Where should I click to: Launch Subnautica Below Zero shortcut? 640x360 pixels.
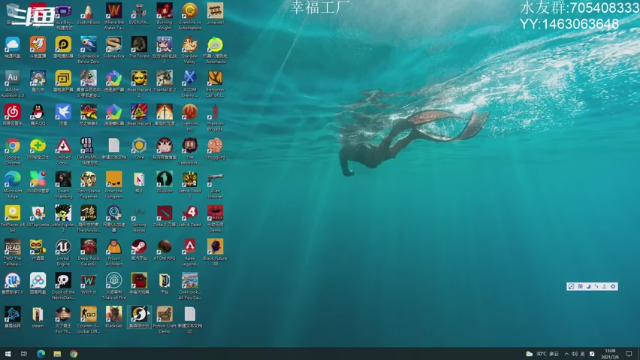[x=88, y=50]
